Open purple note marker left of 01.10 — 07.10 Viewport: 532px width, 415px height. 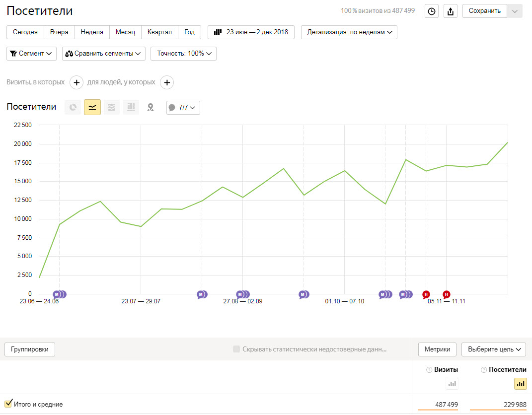coord(304,295)
